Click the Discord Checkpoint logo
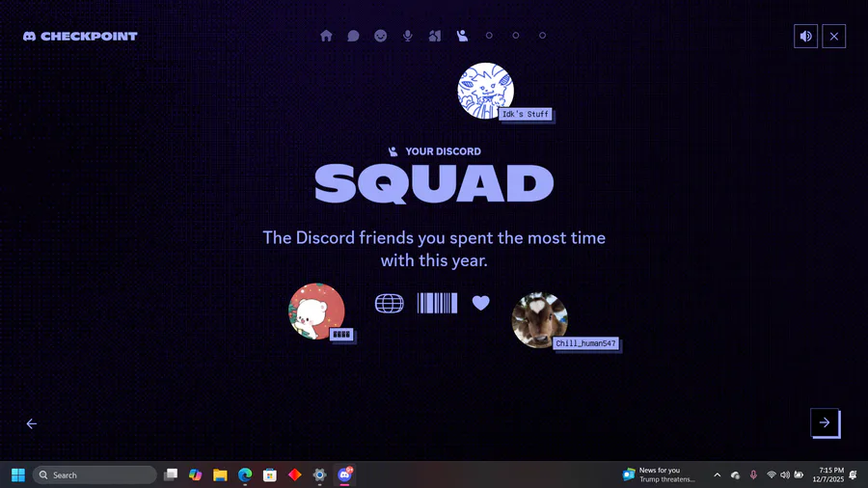Screen dimensions: 868x488 (x=80, y=36)
